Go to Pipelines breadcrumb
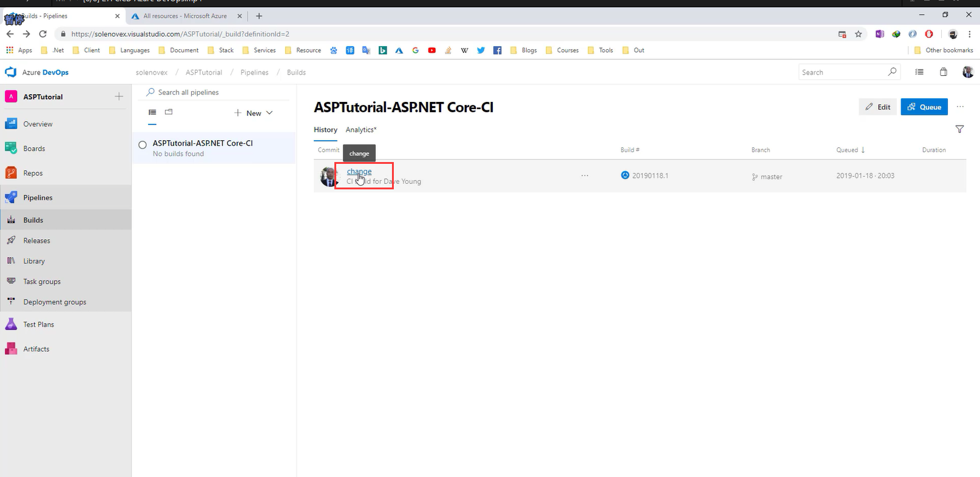 (254, 72)
